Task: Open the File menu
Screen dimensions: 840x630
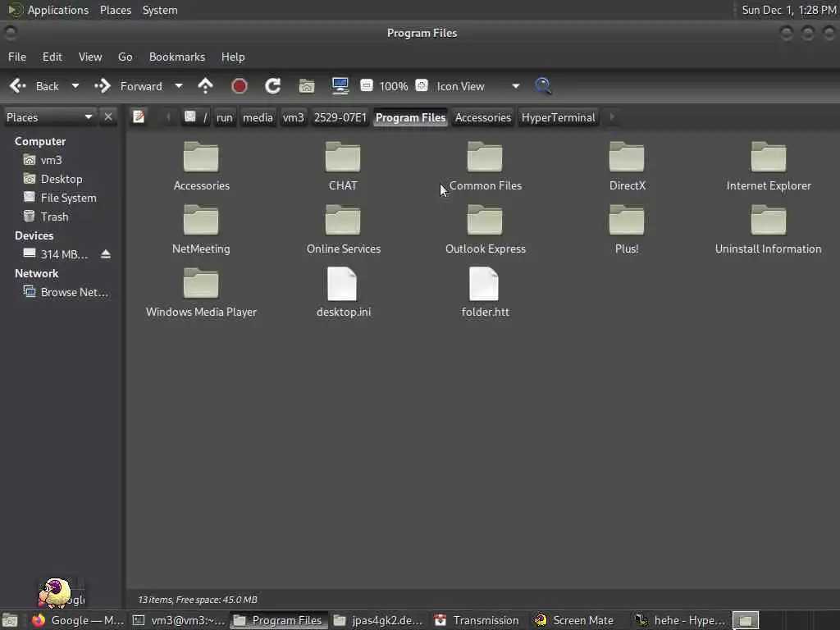Action: (17, 57)
